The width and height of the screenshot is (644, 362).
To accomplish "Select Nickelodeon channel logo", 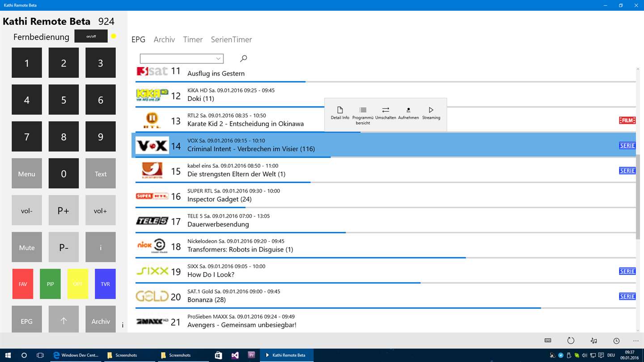I will 152,246.
